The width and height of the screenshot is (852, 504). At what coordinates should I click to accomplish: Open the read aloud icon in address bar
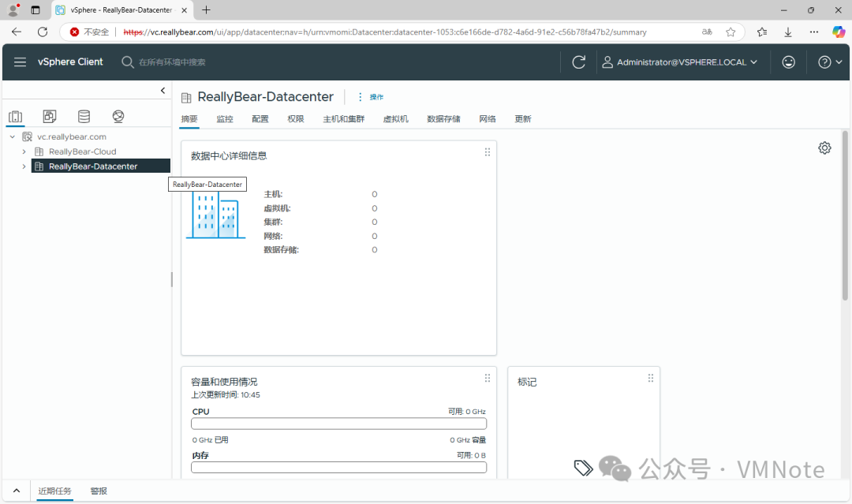click(707, 32)
